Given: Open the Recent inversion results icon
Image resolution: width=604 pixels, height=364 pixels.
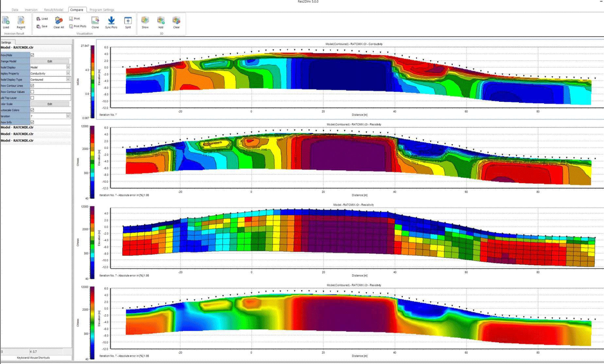Looking at the screenshot, I should click(x=21, y=22).
